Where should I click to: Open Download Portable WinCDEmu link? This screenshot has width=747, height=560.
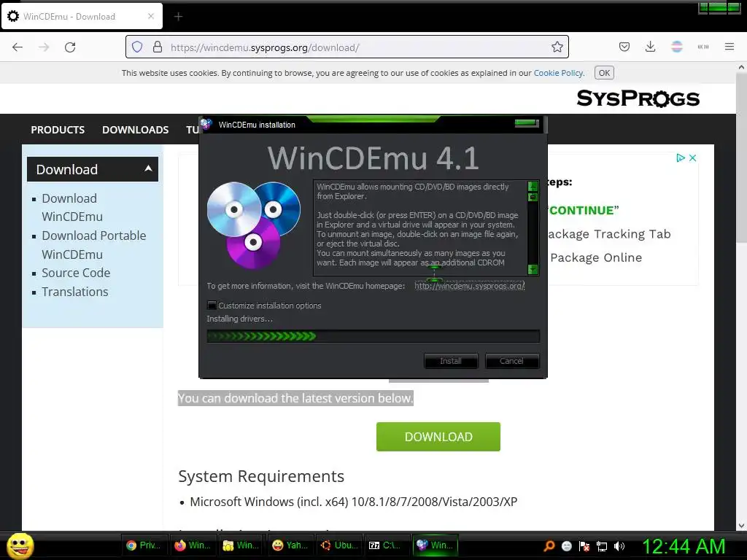point(94,245)
